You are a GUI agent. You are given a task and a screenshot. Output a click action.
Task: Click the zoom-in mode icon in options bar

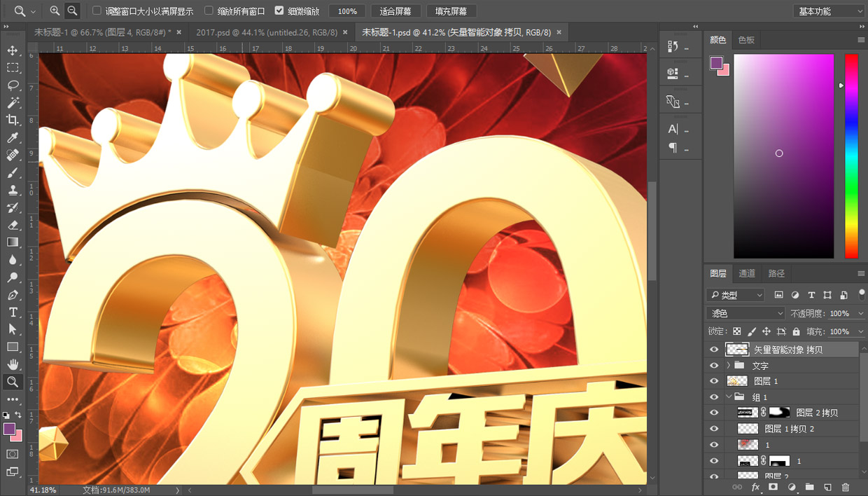click(55, 11)
